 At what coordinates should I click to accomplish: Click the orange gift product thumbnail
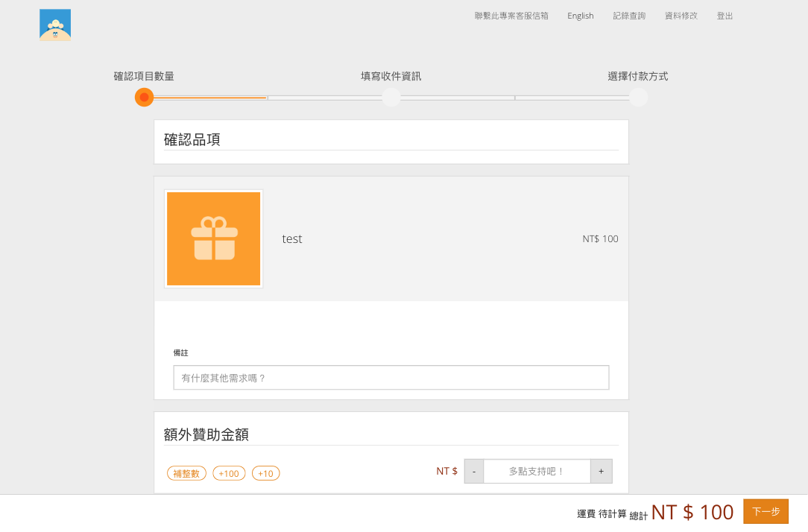coord(213,239)
